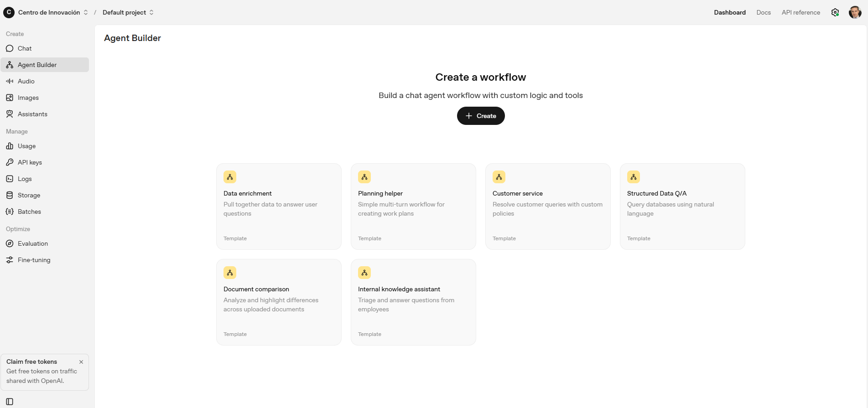Collapse sidebar using bottom panel toggle

[x=10, y=402]
